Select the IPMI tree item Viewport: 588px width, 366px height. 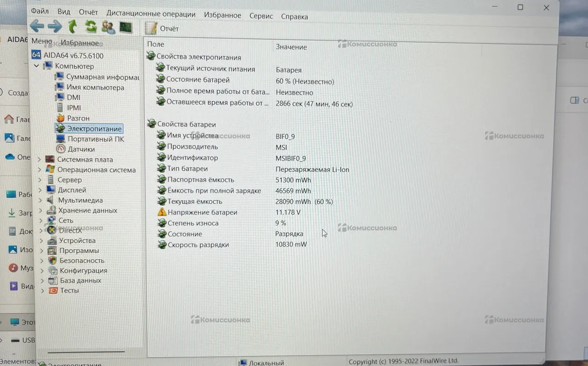pyautogui.click(x=68, y=108)
